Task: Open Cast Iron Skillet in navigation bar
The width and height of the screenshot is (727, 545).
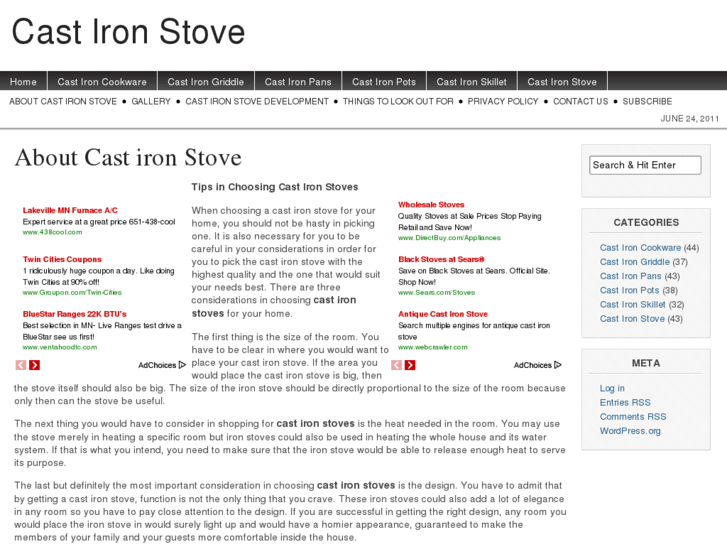Action: coord(472,82)
